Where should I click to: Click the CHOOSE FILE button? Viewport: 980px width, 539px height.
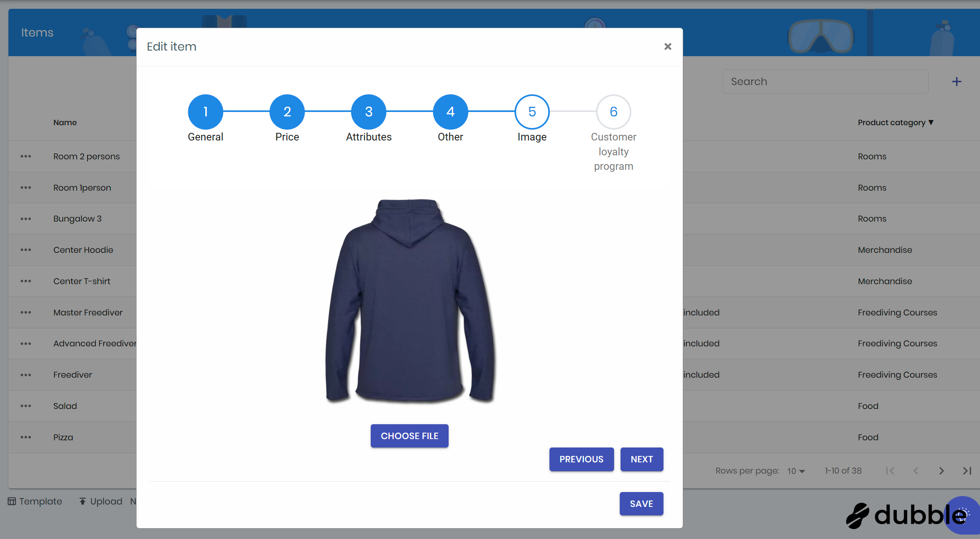pyautogui.click(x=409, y=436)
